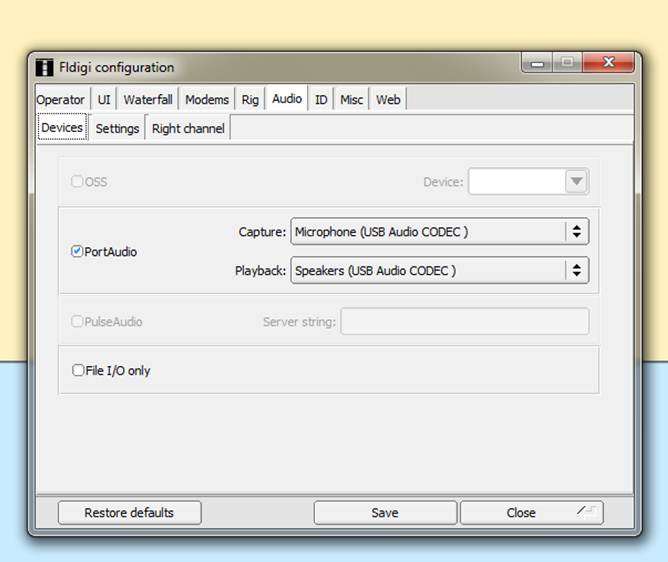Select the Modems tab
Screen dimensions: 668x562
207,100
